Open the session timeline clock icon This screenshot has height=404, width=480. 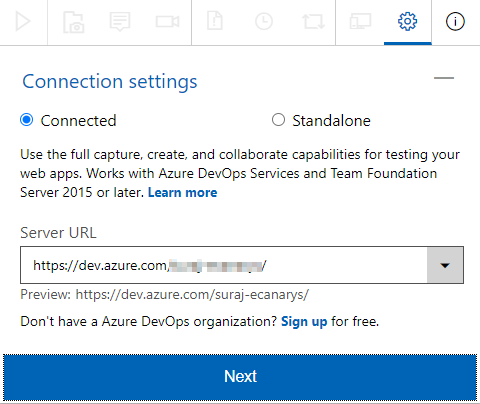pos(264,22)
